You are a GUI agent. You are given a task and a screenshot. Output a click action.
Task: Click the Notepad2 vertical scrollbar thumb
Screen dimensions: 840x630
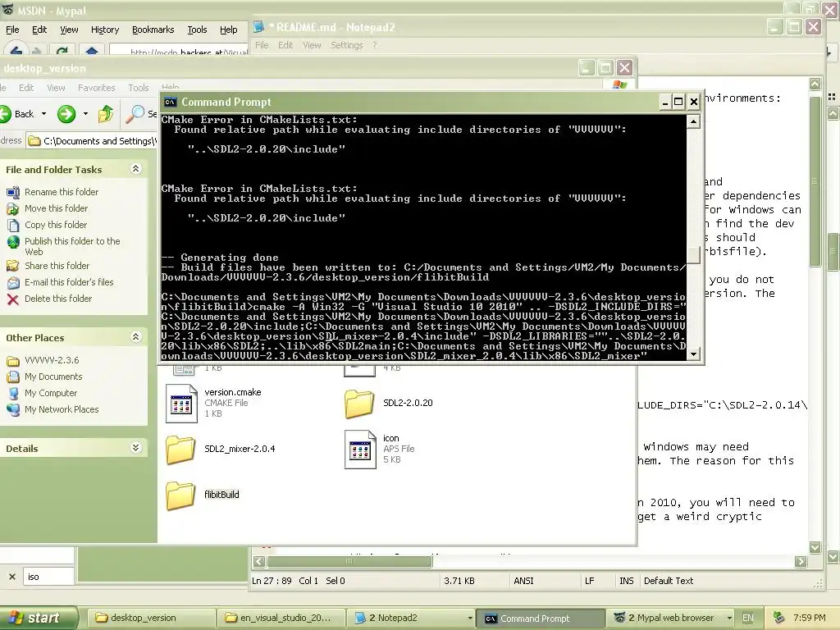click(815, 181)
